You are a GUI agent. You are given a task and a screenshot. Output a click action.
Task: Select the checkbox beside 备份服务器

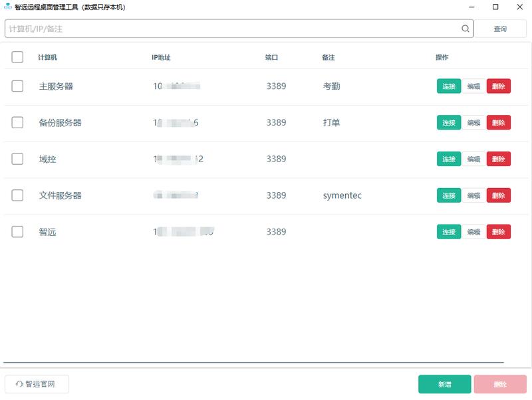point(17,123)
